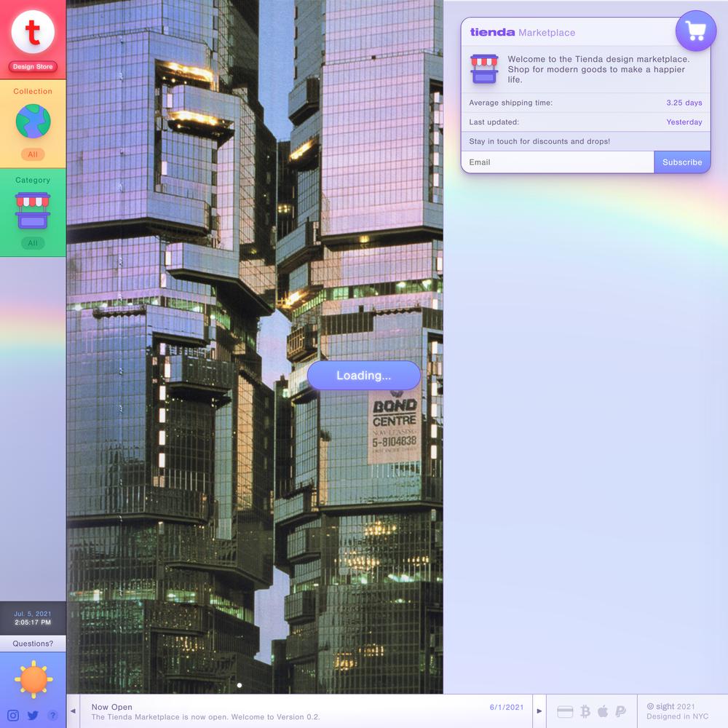Click the credit card payment icon
728x728 pixels.
(x=565, y=712)
